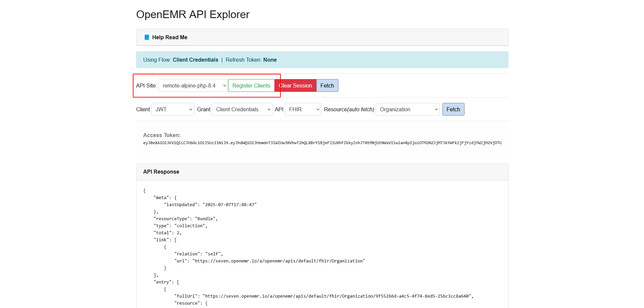The image size is (644, 308).
Task: Click the fullUrl Organization/9f55266d line
Action: 324,296
